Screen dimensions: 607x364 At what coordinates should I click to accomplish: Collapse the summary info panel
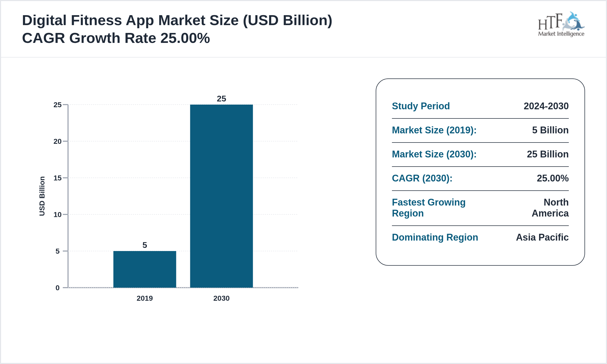(x=481, y=173)
